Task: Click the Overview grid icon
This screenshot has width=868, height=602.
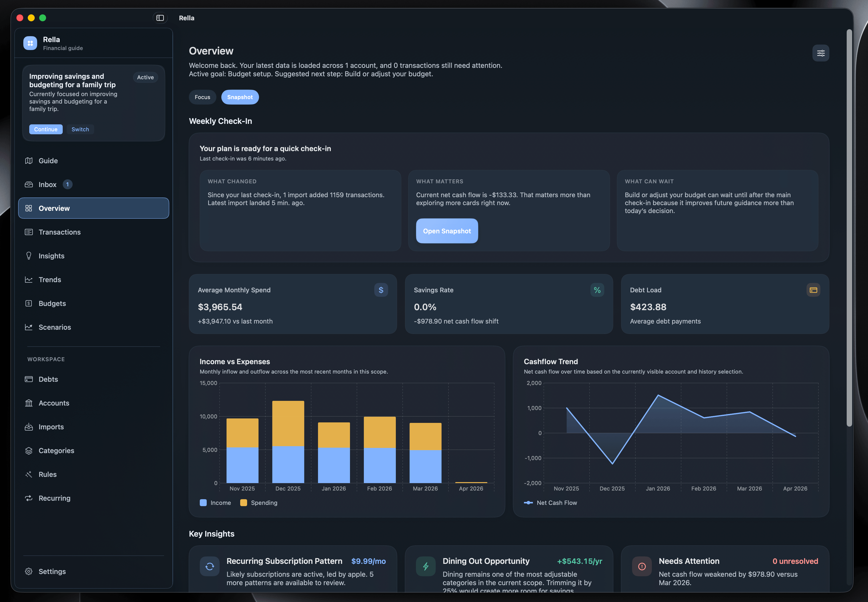Action: pos(29,208)
